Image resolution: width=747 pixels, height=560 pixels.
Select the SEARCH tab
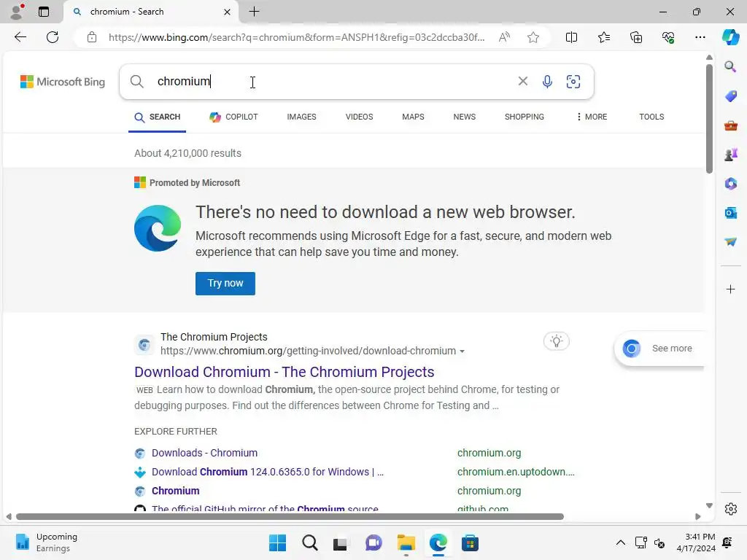158,117
